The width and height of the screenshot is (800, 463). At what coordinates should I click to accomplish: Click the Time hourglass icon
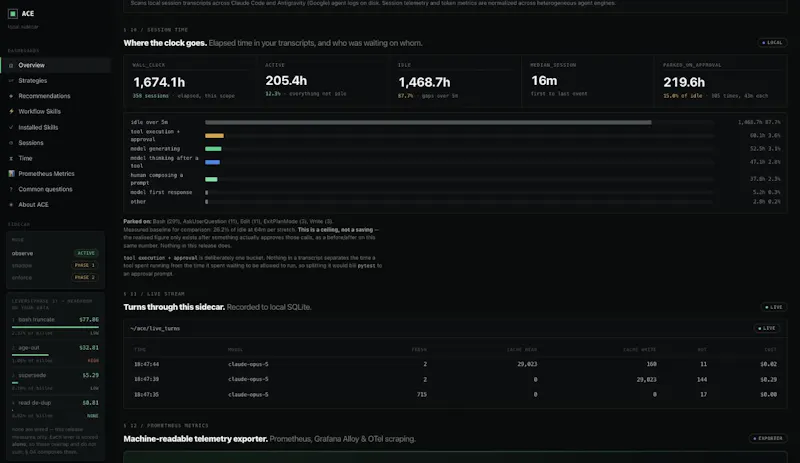11,158
